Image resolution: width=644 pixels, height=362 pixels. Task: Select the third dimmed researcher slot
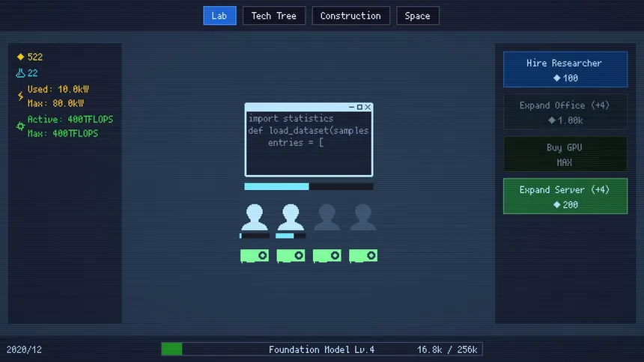point(326,218)
